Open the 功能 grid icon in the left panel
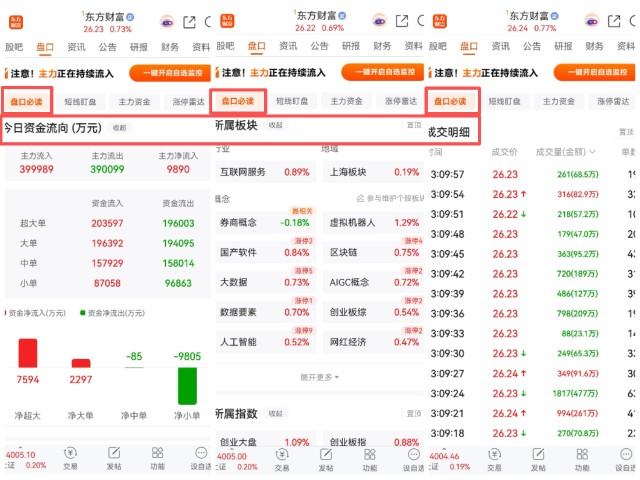This screenshot has height=480, width=640. point(158,457)
